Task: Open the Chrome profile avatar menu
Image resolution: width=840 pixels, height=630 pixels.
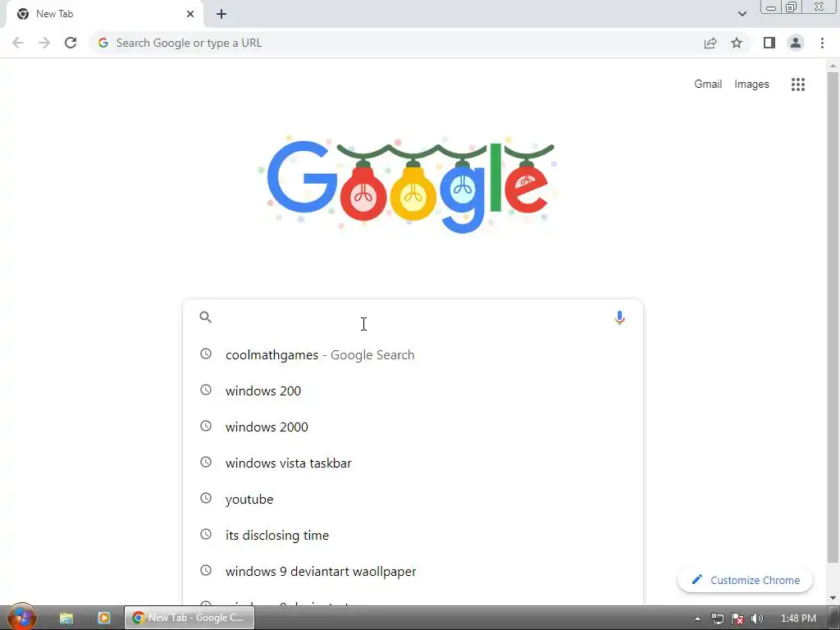Action: [x=796, y=43]
